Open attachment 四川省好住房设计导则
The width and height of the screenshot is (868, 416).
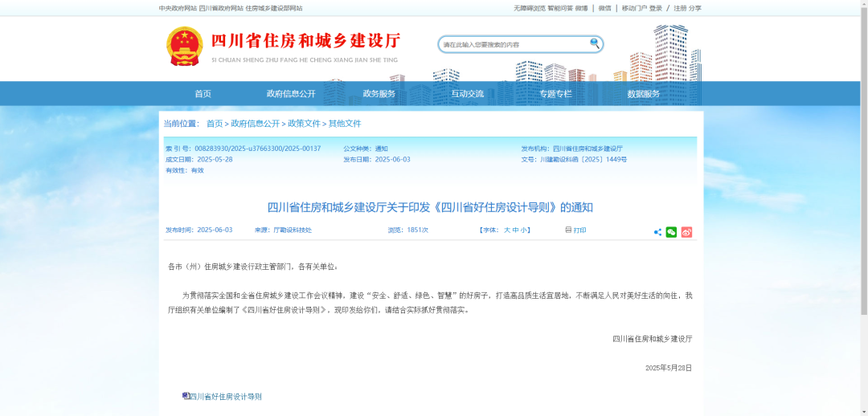(x=225, y=397)
